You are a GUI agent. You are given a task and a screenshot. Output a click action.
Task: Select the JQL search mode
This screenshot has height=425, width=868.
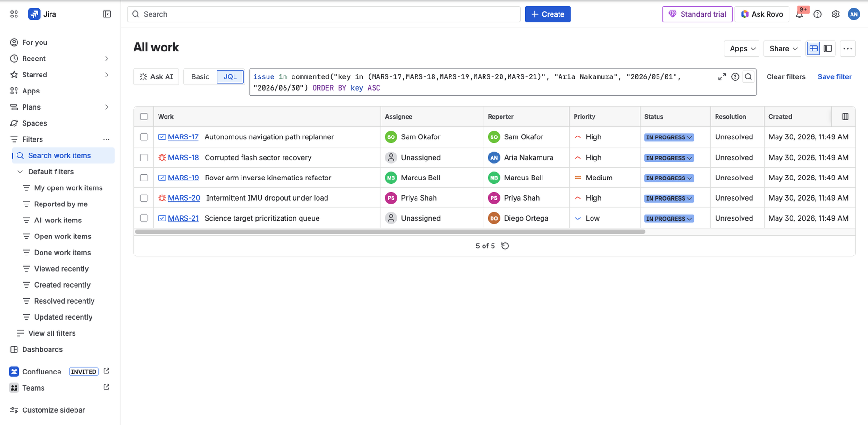coord(230,76)
